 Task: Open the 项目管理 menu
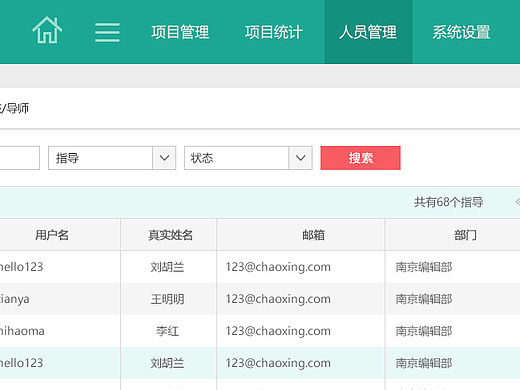180,32
